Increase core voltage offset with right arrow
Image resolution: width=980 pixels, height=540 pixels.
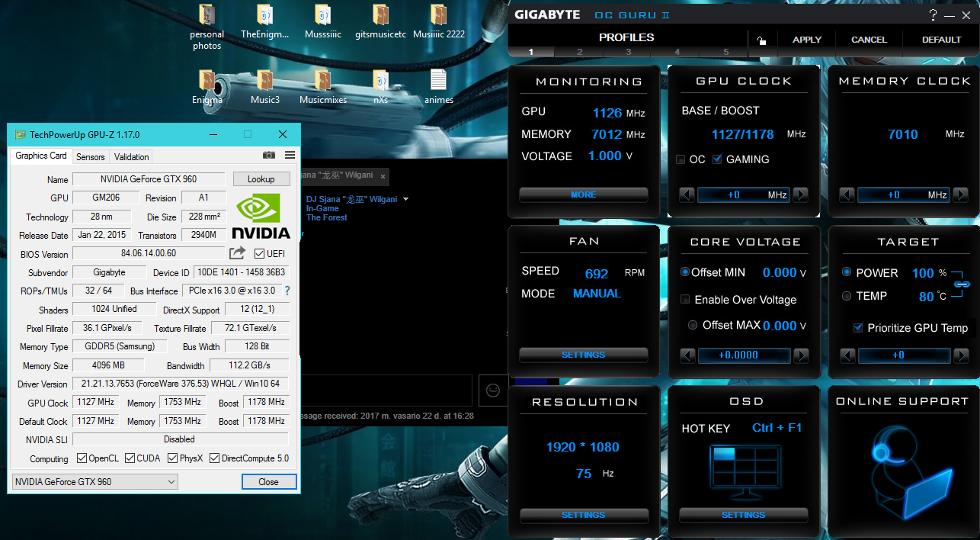800,355
